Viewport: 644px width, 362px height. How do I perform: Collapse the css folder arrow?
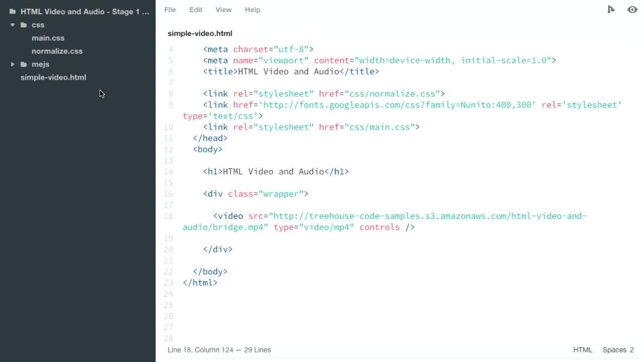coord(13,25)
